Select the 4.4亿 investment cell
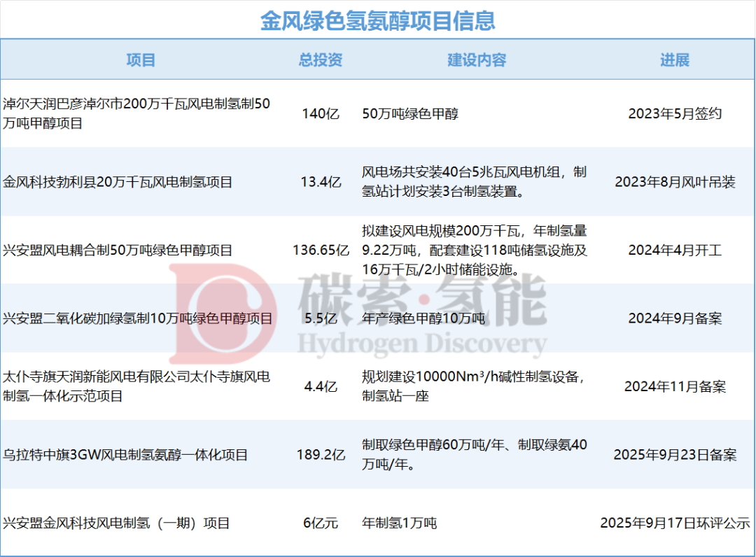756x557 pixels. tap(321, 386)
